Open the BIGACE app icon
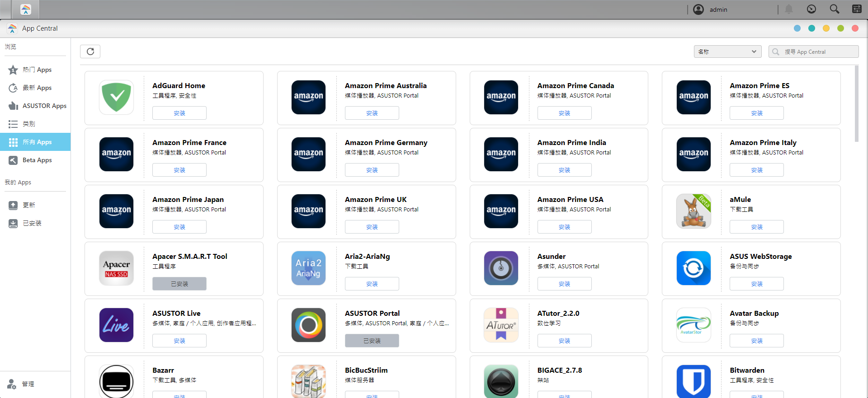The image size is (868, 398). coord(501,381)
